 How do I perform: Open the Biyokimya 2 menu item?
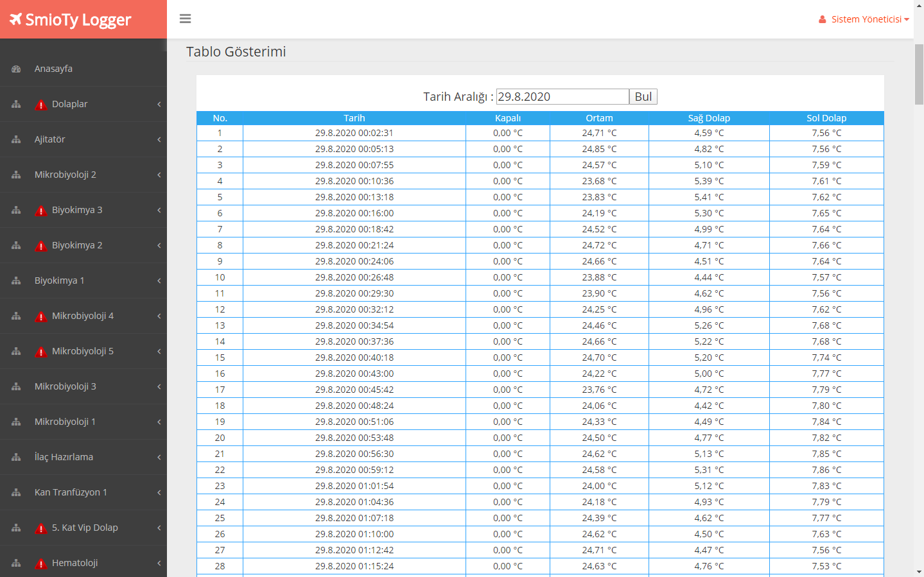[x=83, y=245]
